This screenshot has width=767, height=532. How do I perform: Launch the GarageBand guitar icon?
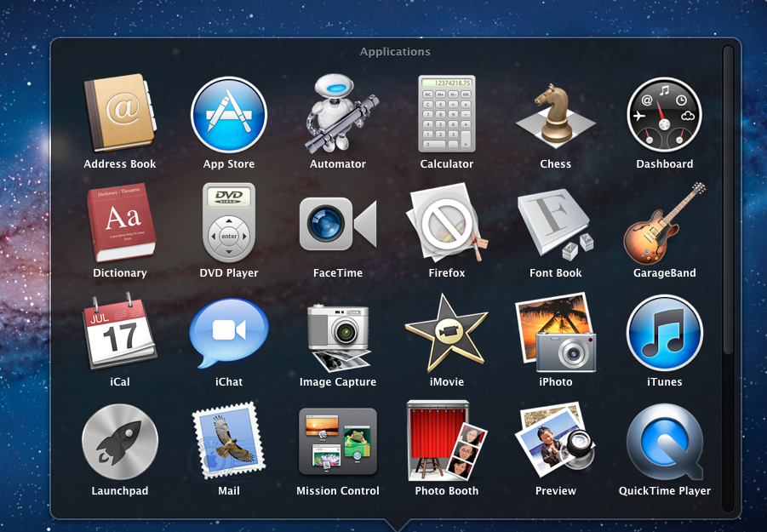point(664,224)
